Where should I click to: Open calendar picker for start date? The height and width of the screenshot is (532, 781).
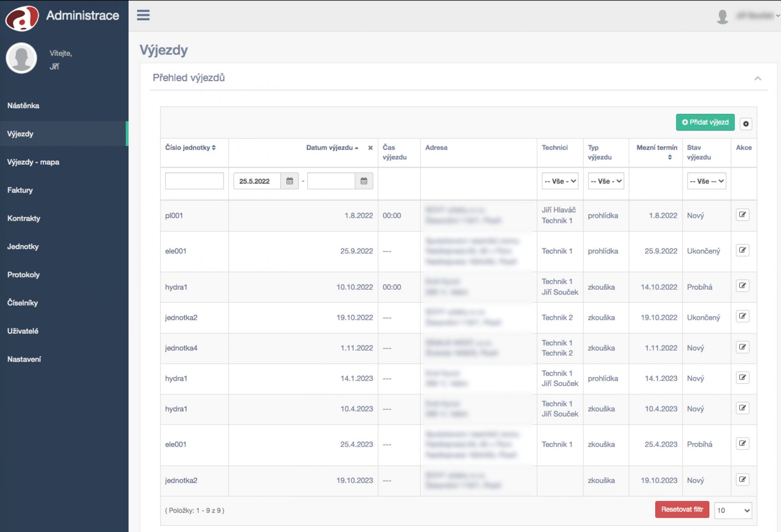pyautogui.click(x=290, y=181)
